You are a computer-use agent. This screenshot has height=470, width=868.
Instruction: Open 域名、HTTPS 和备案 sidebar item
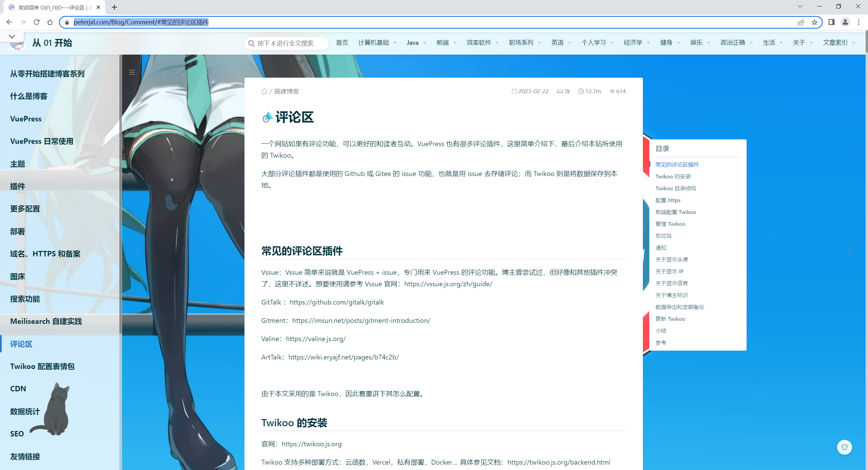[45, 254]
